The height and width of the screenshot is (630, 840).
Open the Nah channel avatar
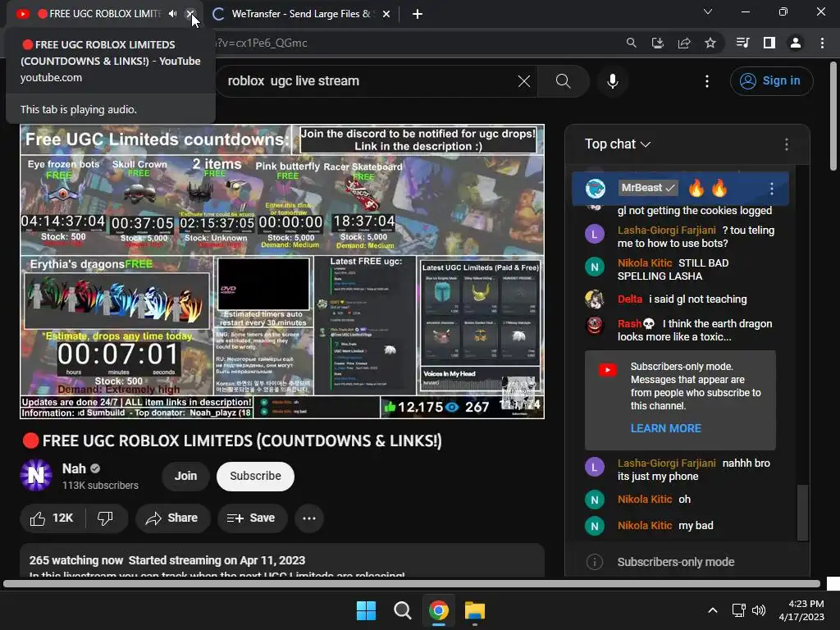pos(36,475)
